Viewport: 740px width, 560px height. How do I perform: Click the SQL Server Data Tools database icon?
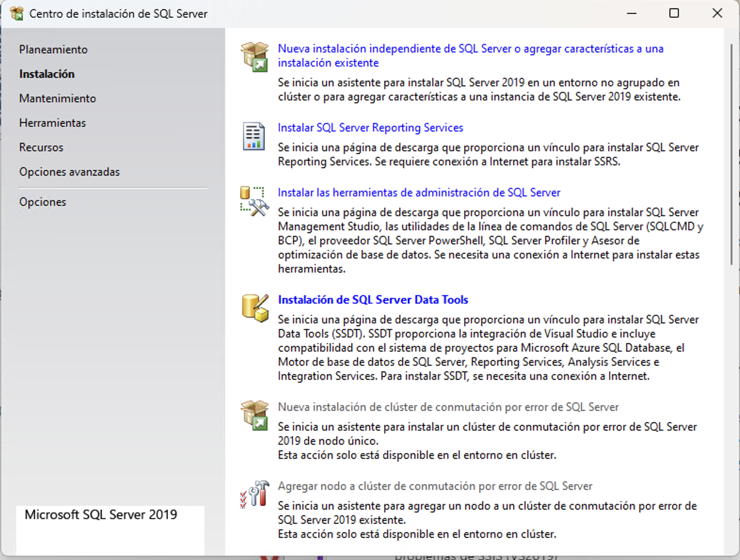[255, 308]
